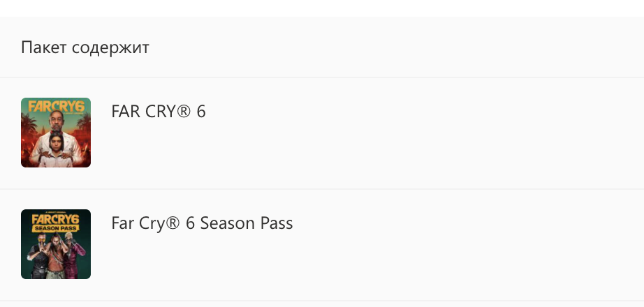Click the FARCRY6 logo on first cover
644x307 pixels.
pyautogui.click(x=56, y=107)
